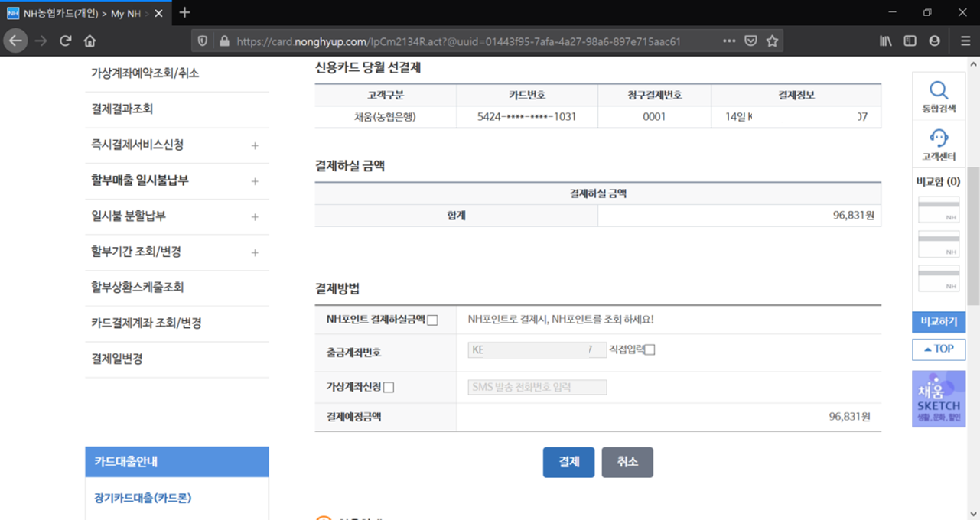Click the third 비교함 card slot
The image size is (980, 520).
tap(939, 278)
